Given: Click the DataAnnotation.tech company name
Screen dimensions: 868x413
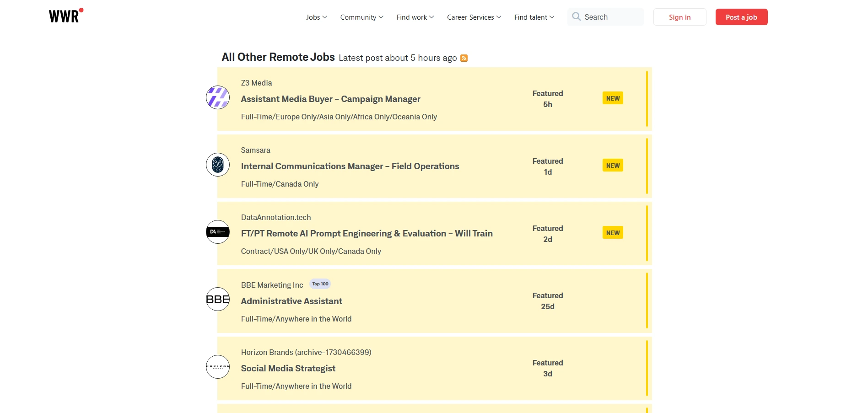Looking at the screenshot, I should pos(276,218).
